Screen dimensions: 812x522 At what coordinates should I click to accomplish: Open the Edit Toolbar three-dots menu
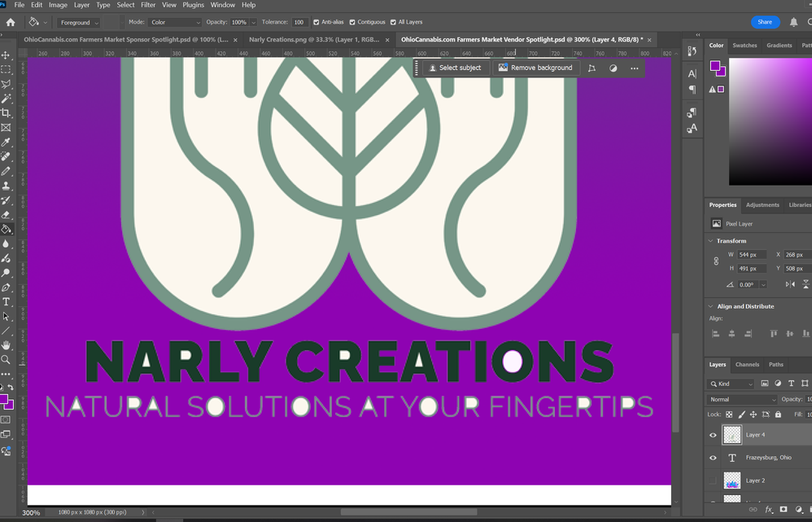pos(7,374)
